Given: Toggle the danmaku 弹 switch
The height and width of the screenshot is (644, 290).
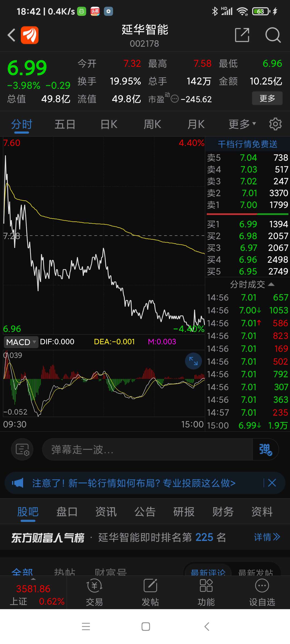Looking at the screenshot, I should [x=266, y=449].
